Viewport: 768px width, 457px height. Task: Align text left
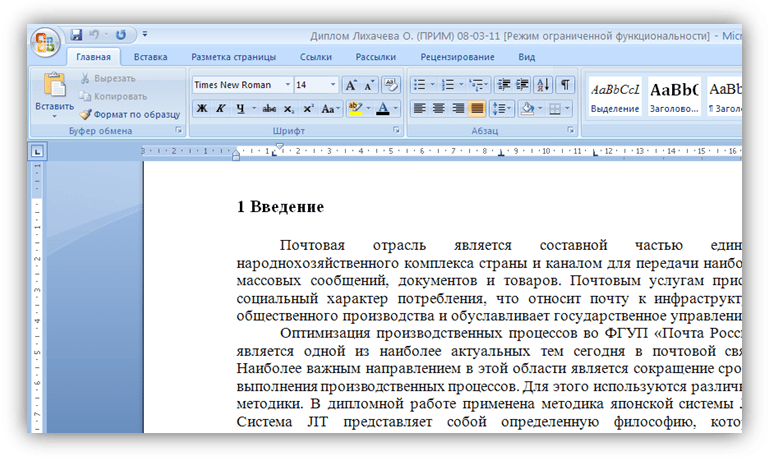(x=419, y=108)
